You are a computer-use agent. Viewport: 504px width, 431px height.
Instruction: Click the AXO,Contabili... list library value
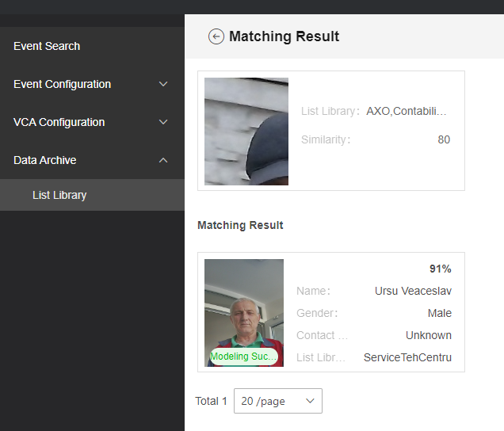407,112
